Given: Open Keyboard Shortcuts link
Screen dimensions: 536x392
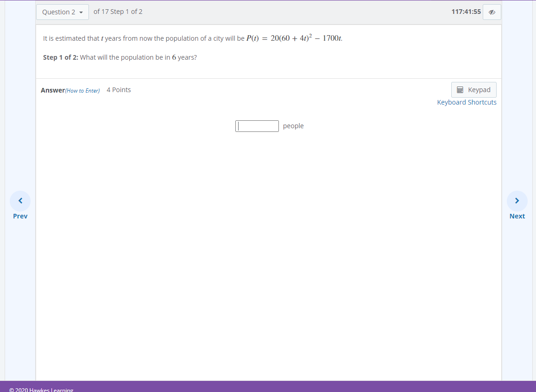Looking at the screenshot, I should pos(467,102).
